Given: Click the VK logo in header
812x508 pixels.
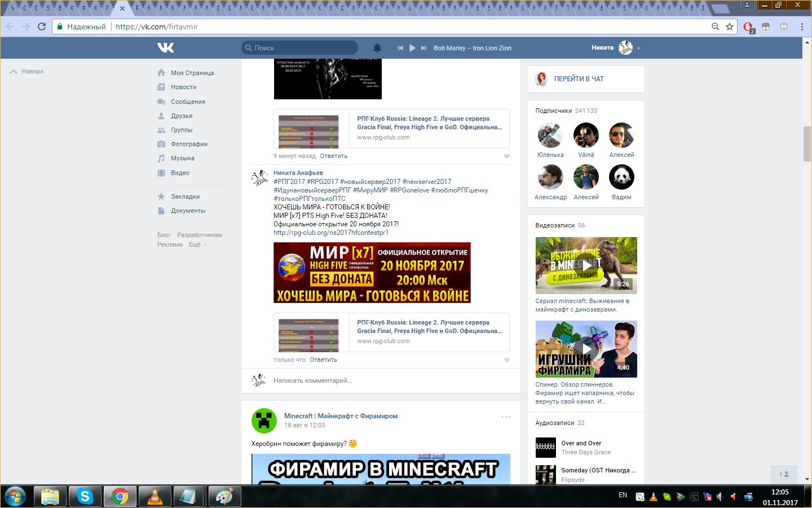Looking at the screenshot, I should coord(165,48).
